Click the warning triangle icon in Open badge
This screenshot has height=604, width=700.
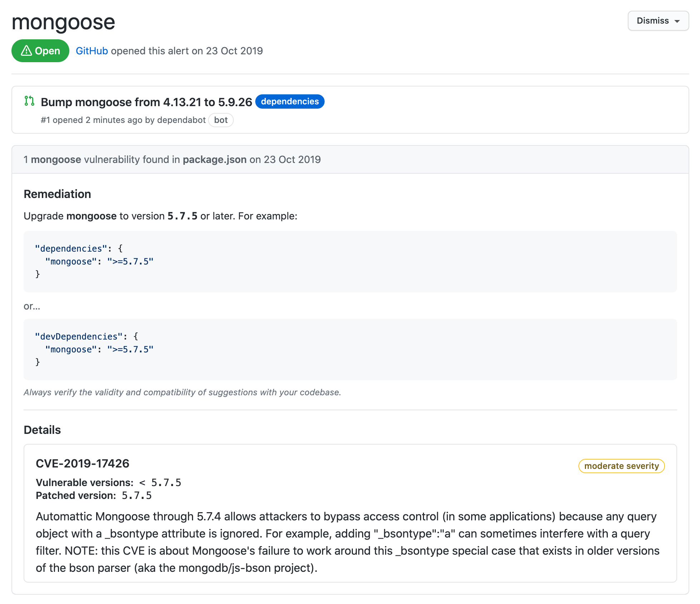[26, 51]
